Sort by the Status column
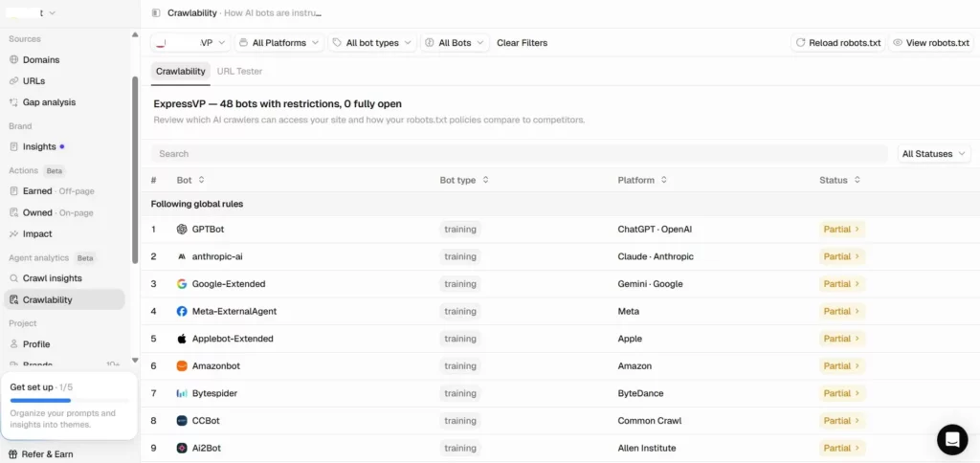The image size is (980, 463). pyautogui.click(x=840, y=180)
